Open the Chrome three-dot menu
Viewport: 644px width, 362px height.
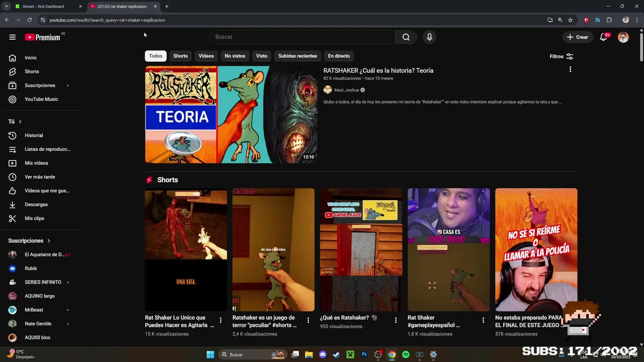point(637,20)
